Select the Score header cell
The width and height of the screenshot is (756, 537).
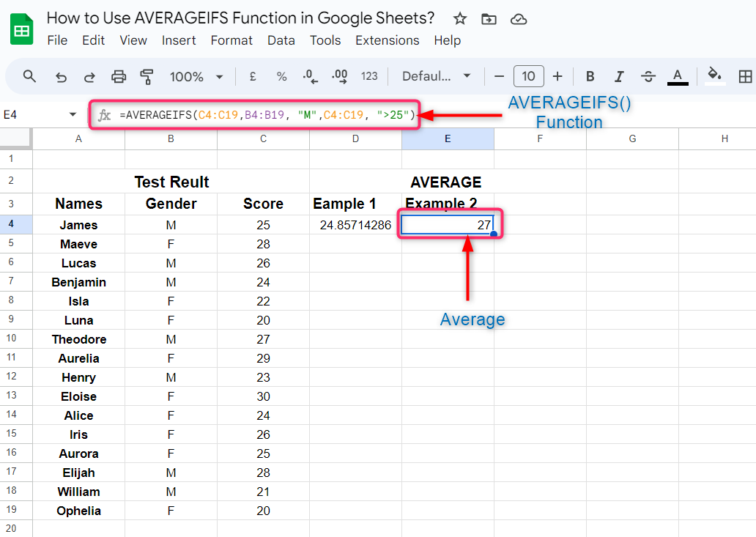click(x=263, y=204)
